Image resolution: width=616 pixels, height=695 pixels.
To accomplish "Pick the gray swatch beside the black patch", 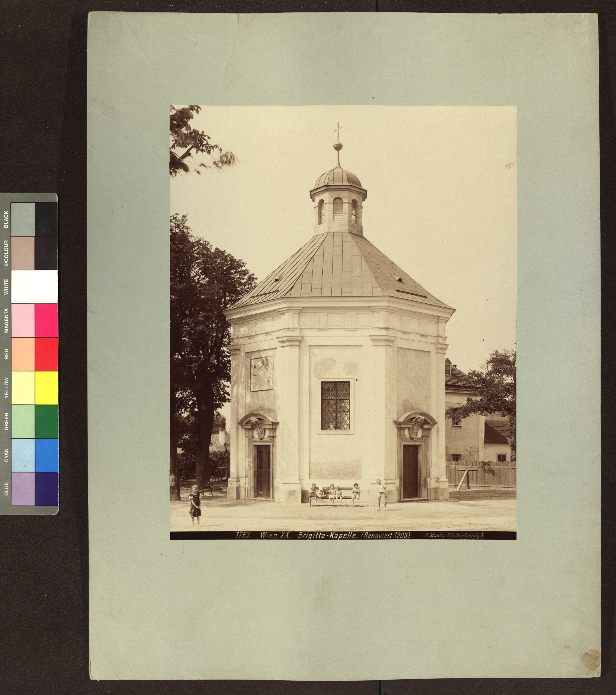I will click(x=23, y=219).
